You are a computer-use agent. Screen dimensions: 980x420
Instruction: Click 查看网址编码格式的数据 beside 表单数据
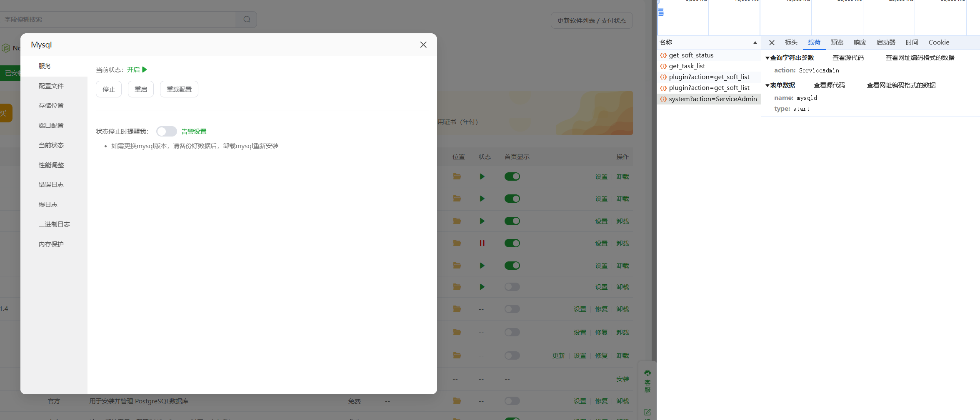pyautogui.click(x=901, y=85)
